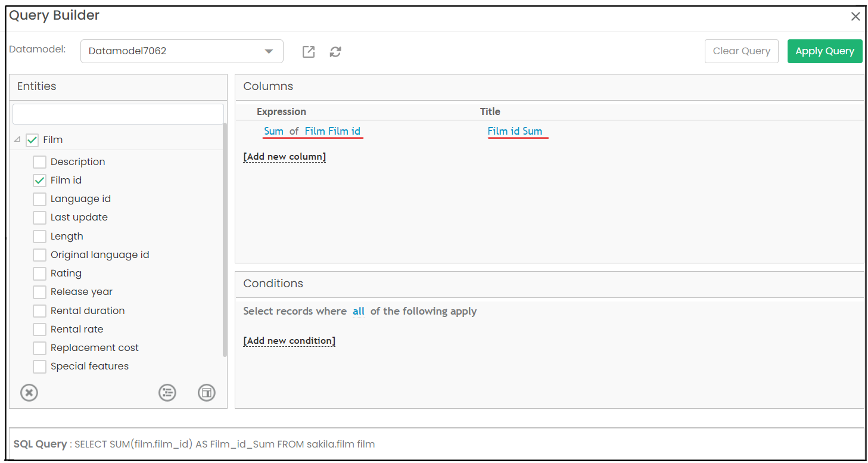Screen dimensions: 868x463
Task: Check the Rental duration checkbox
Action: pyautogui.click(x=39, y=311)
